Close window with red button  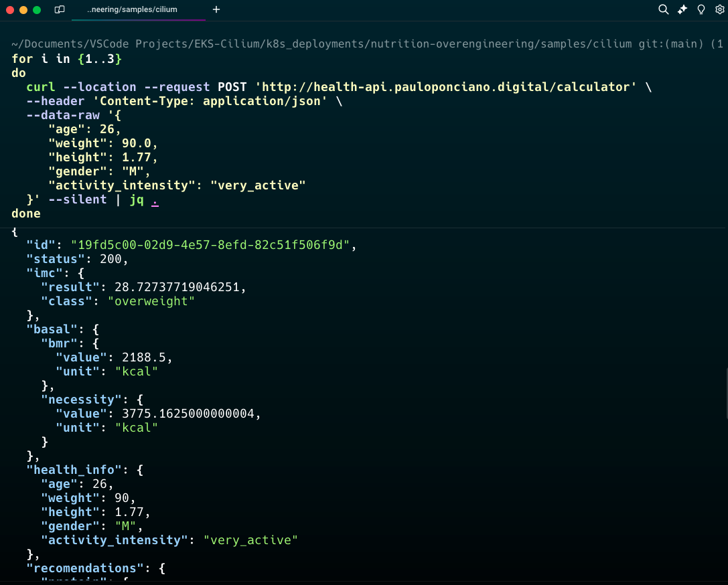(x=10, y=10)
